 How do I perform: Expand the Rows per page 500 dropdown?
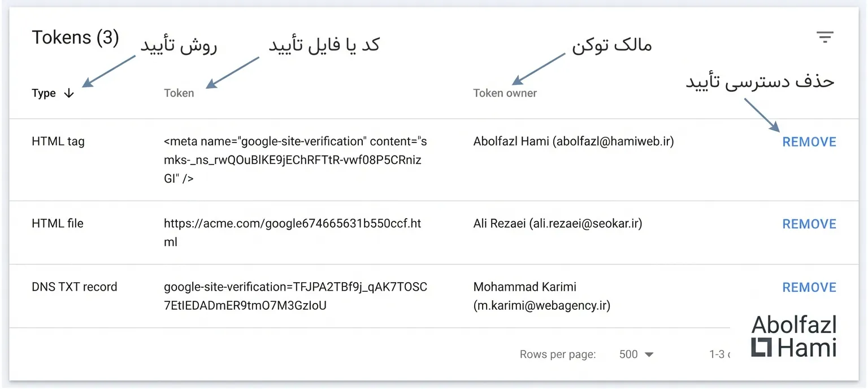[x=636, y=355]
